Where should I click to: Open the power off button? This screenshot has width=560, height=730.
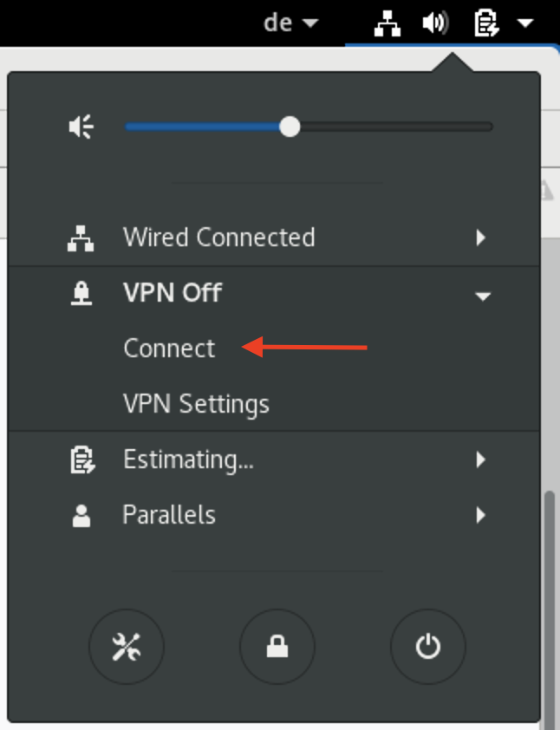point(427,647)
